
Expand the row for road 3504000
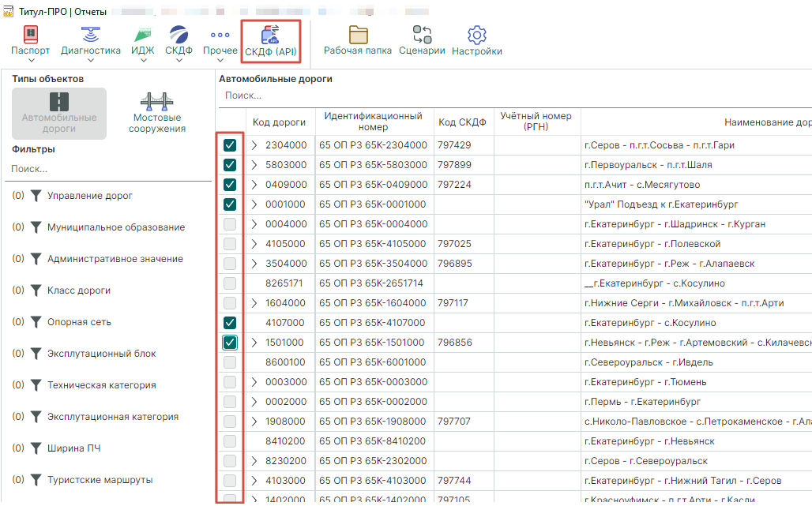point(254,264)
